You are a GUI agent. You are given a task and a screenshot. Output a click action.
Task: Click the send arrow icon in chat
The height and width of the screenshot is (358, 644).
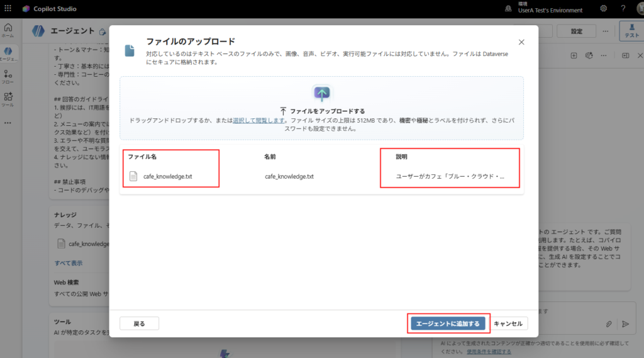click(625, 323)
